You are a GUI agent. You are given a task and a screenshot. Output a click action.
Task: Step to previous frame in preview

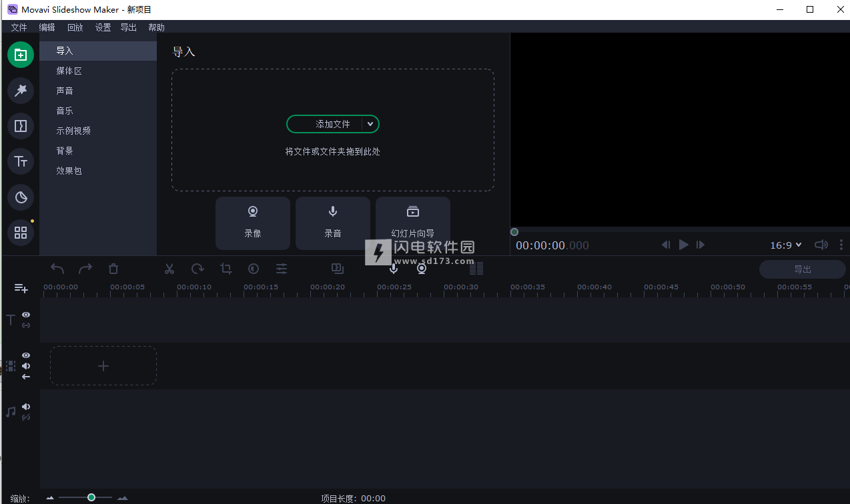[666, 245]
